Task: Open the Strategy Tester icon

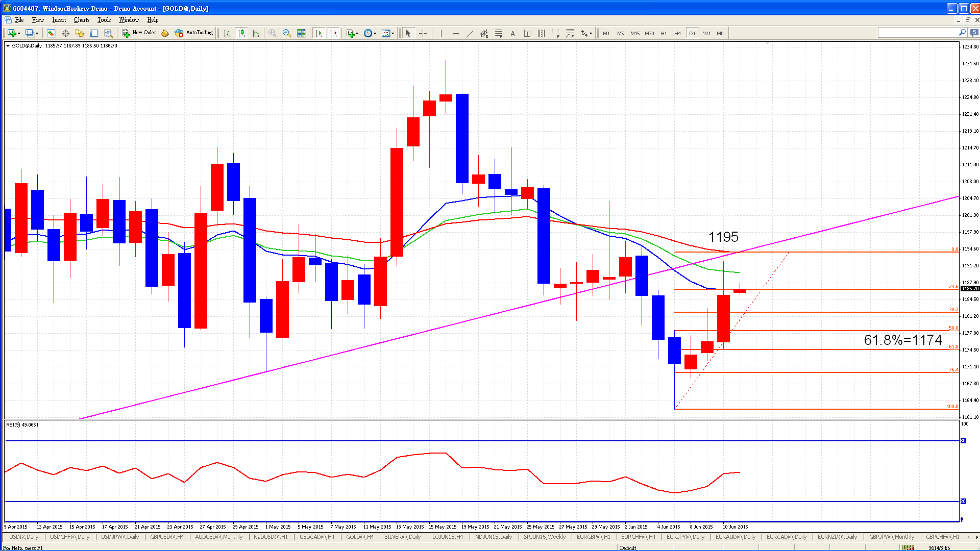Action: coord(108,33)
